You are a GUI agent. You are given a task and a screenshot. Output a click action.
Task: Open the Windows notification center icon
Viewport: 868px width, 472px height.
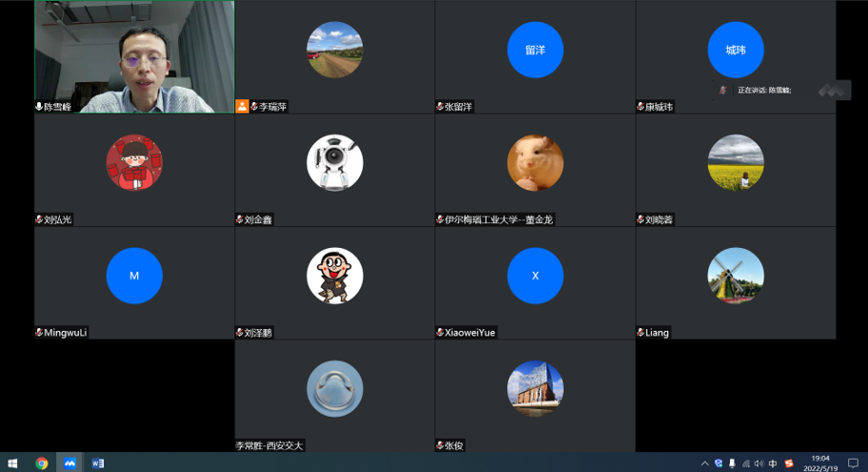pos(853,463)
